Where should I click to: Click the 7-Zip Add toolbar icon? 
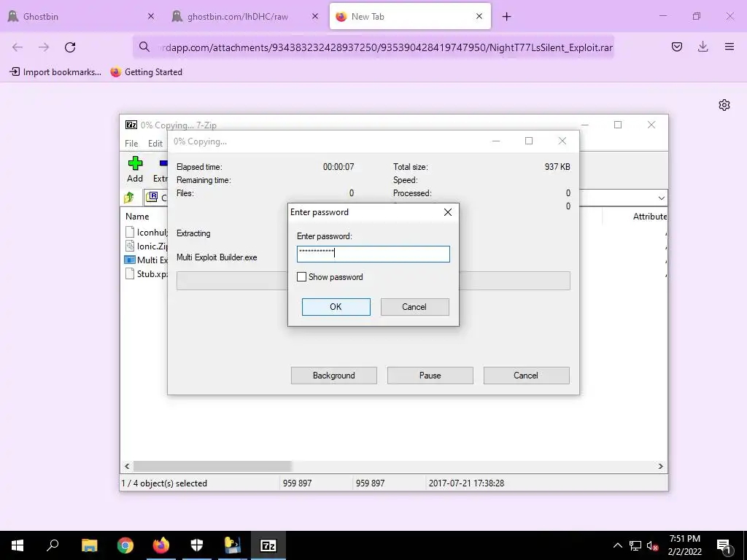135,169
